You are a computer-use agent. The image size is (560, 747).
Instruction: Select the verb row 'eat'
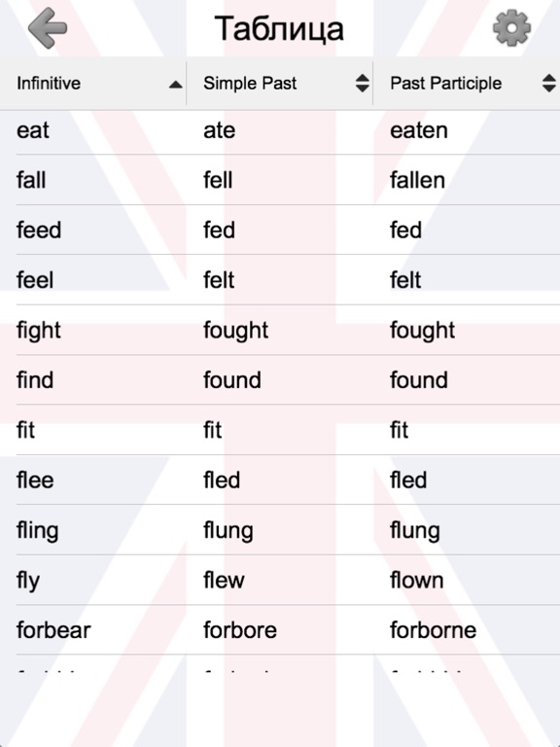click(280, 130)
